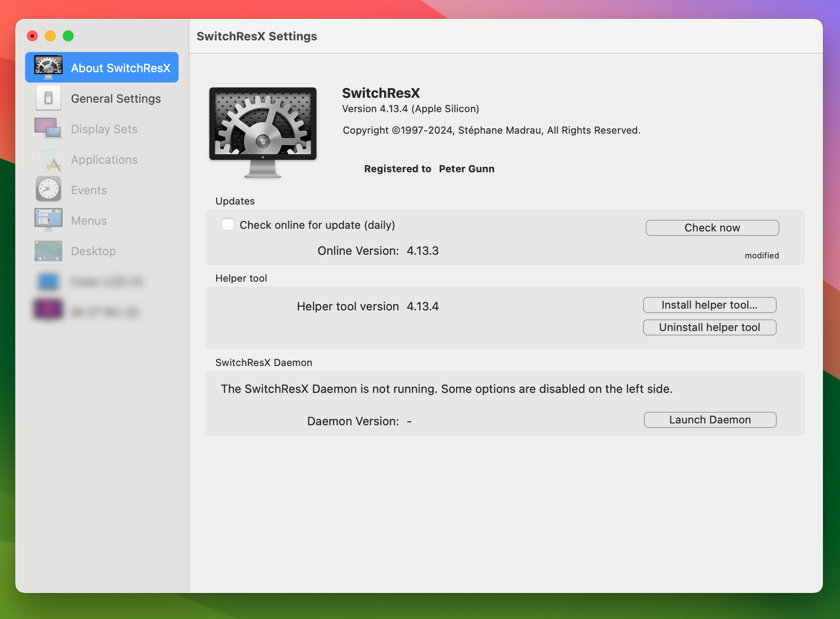Click the large SwitchResX app logo
The image size is (840, 619).
click(x=263, y=133)
